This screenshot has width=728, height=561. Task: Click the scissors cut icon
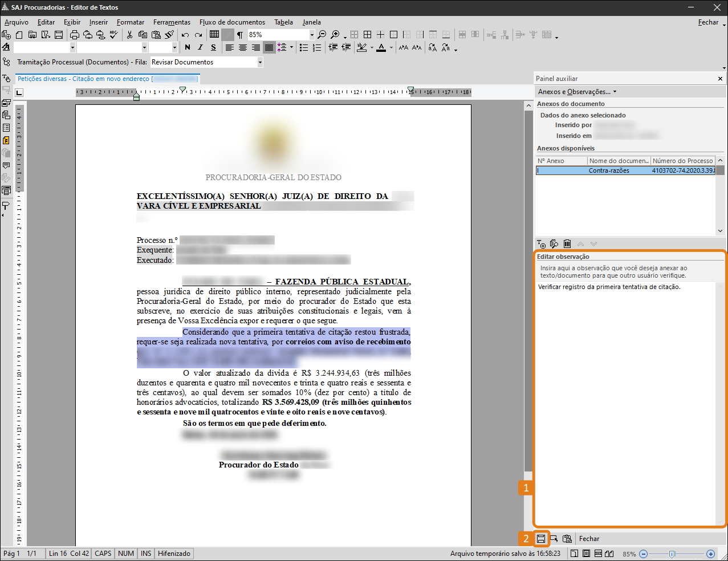pyautogui.click(x=129, y=35)
